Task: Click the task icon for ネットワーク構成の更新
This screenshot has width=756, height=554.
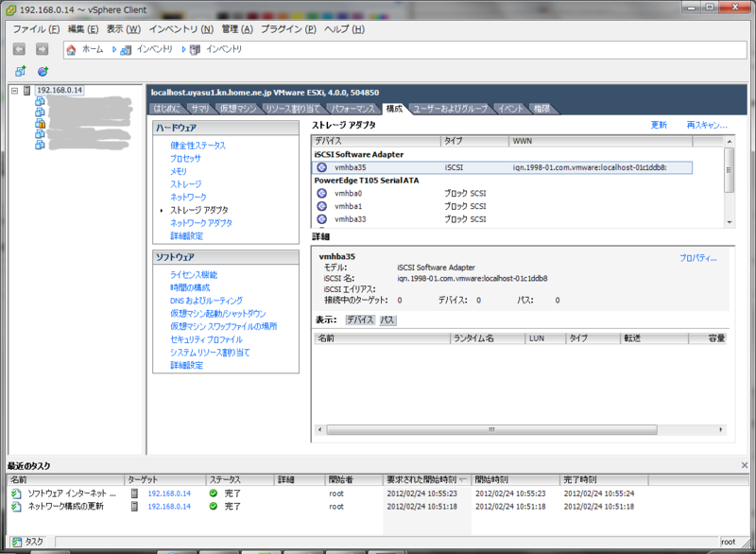Action: coord(16,507)
